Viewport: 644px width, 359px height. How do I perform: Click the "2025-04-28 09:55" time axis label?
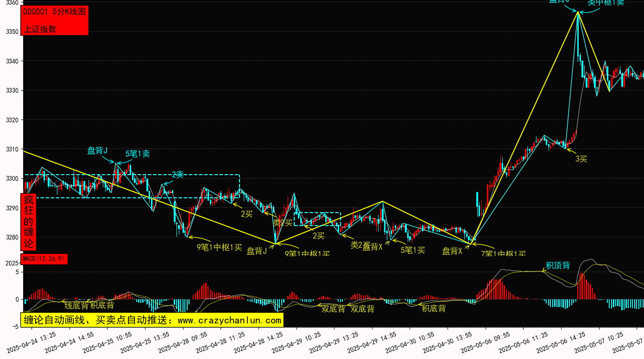coord(183,342)
